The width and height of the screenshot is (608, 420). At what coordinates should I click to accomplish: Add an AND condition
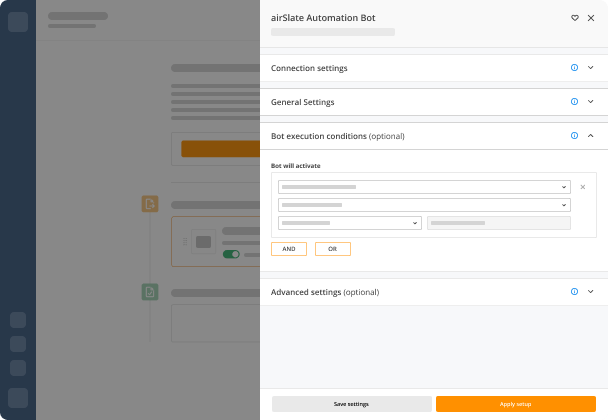(x=289, y=249)
